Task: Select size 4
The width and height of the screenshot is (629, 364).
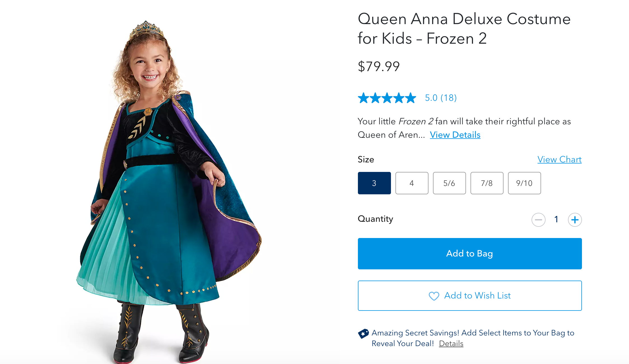Action: coord(412,183)
